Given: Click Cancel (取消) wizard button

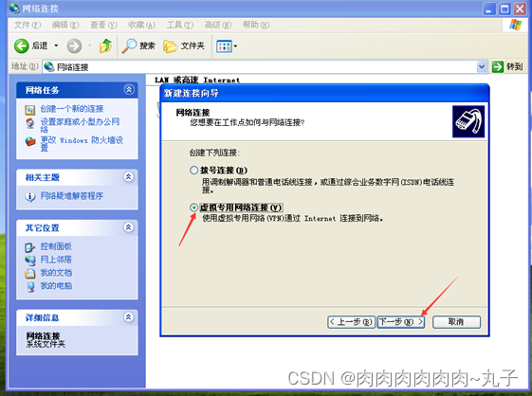Looking at the screenshot, I should tap(456, 322).
